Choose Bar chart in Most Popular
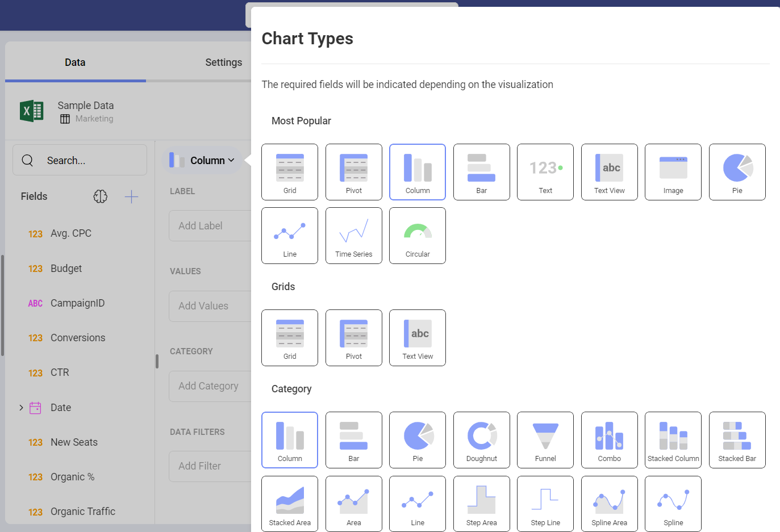 point(482,172)
